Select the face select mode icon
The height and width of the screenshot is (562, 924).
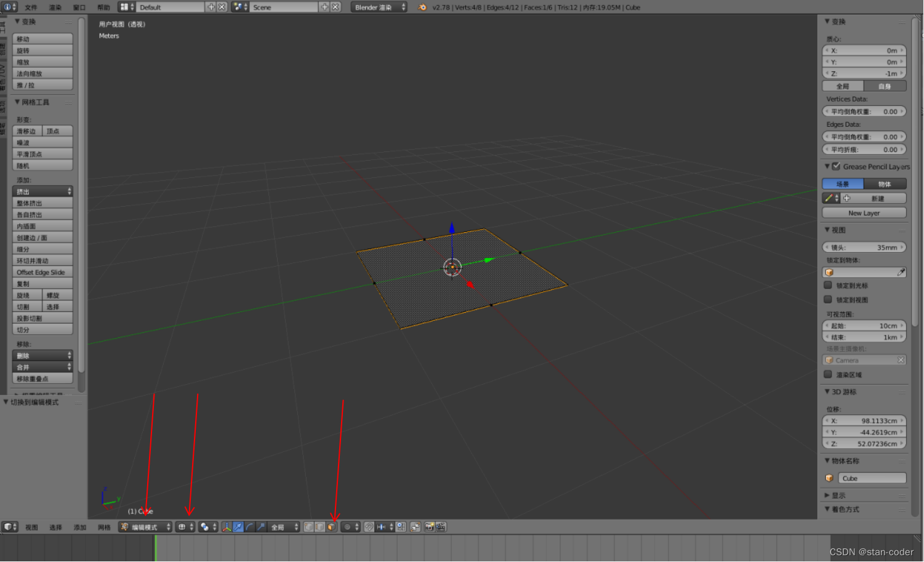pos(331,526)
